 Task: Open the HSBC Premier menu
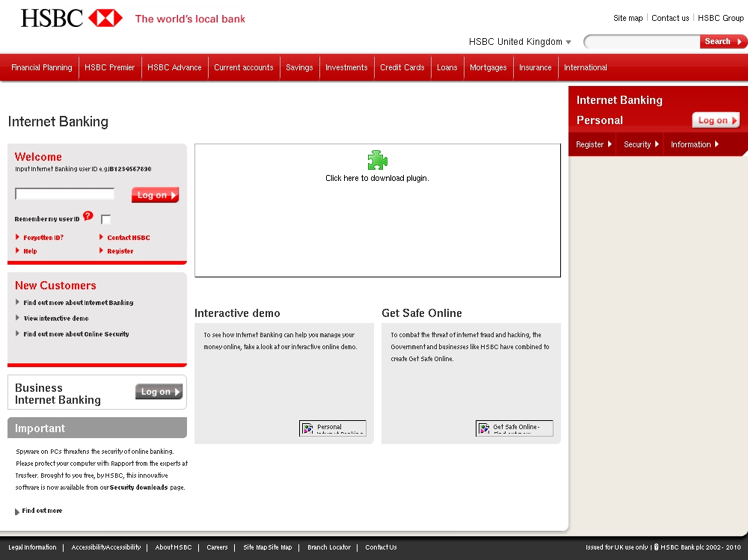[110, 67]
